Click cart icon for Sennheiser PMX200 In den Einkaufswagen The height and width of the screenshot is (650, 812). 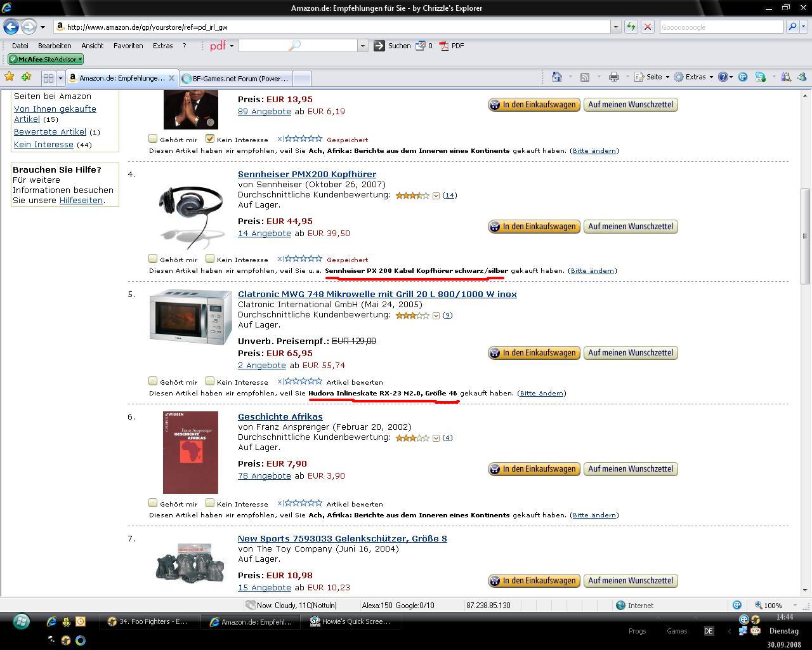[495, 227]
